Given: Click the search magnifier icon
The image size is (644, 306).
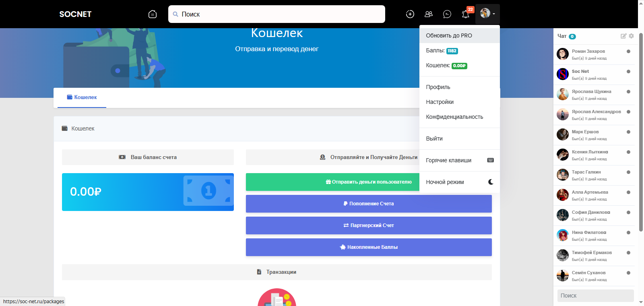Looking at the screenshot, I should click(x=175, y=14).
